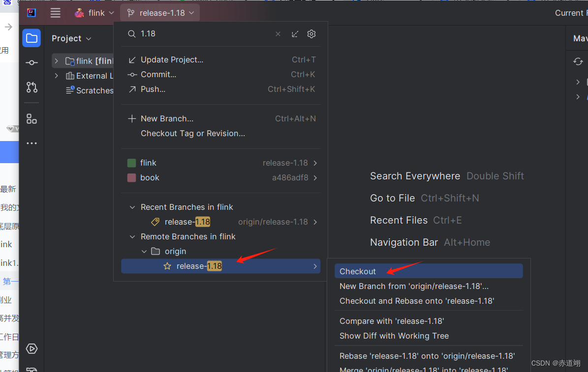
Task: Open the release-1.18 branch widget
Action: (160, 13)
